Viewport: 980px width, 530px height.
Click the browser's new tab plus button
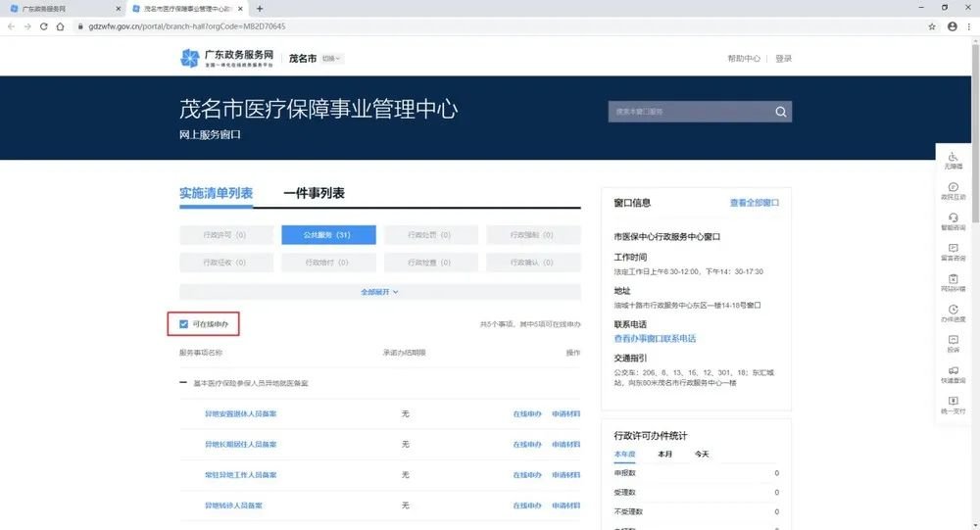point(259,8)
